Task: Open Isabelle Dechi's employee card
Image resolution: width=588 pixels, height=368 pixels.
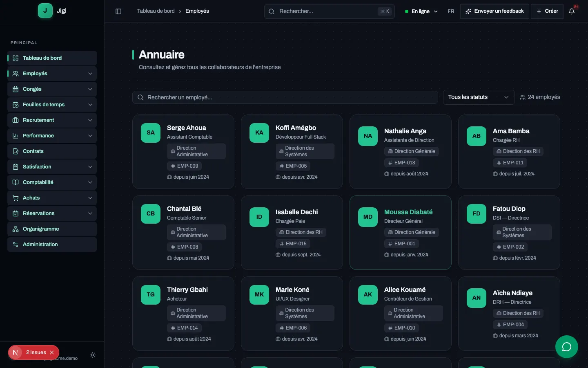Action: [x=292, y=233]
